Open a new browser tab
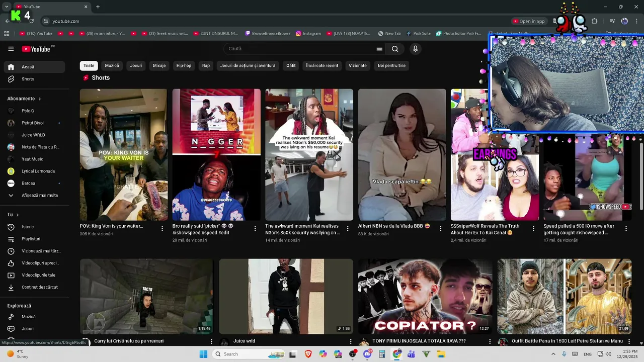Image resolution: width=644 pixels, height=362 pixels. coord(98,7)
